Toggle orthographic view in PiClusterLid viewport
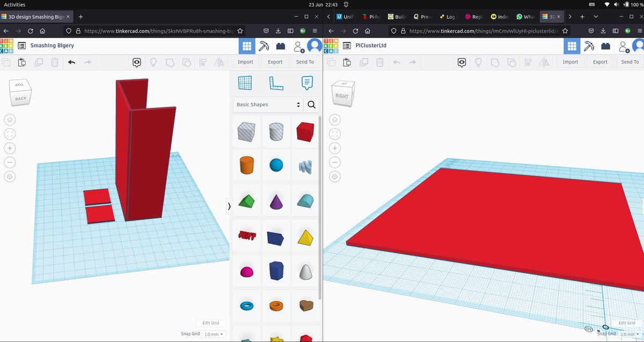Viewport: 644px width, 342px height. [x=335, y=176]
